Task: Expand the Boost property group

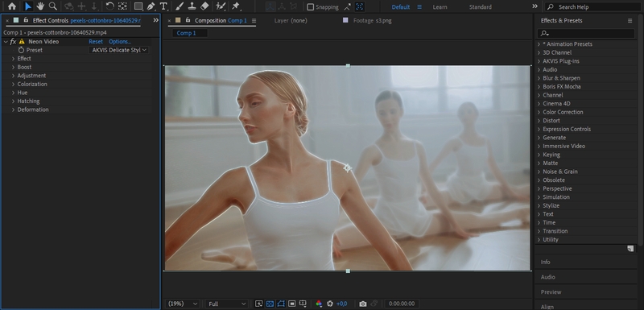Action: (13, 67)
